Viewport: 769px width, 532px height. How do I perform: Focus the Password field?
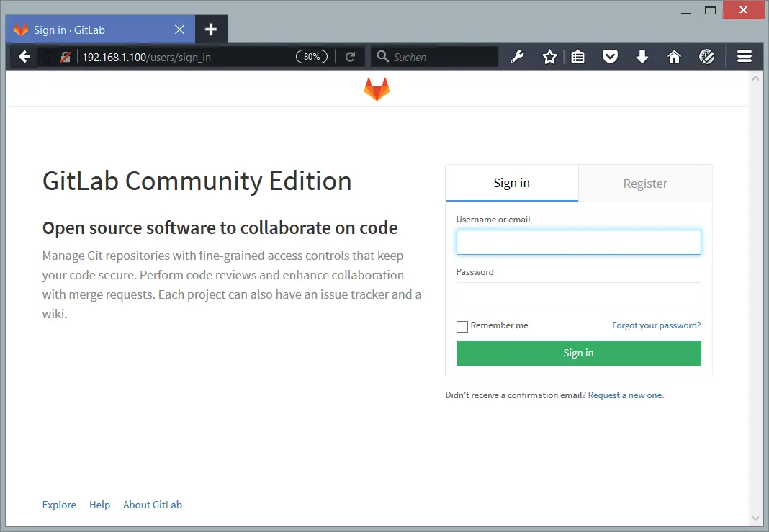point(579,294)
